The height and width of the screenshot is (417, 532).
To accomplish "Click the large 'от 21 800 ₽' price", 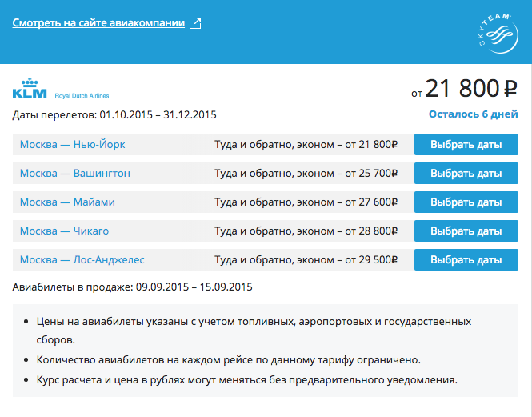I will coord(465,88).
